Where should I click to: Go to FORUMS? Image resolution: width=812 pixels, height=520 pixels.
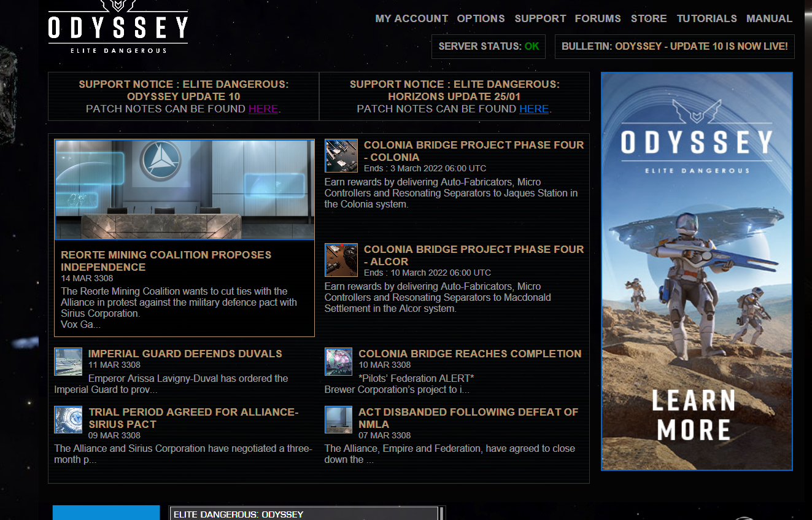(598, 18)
